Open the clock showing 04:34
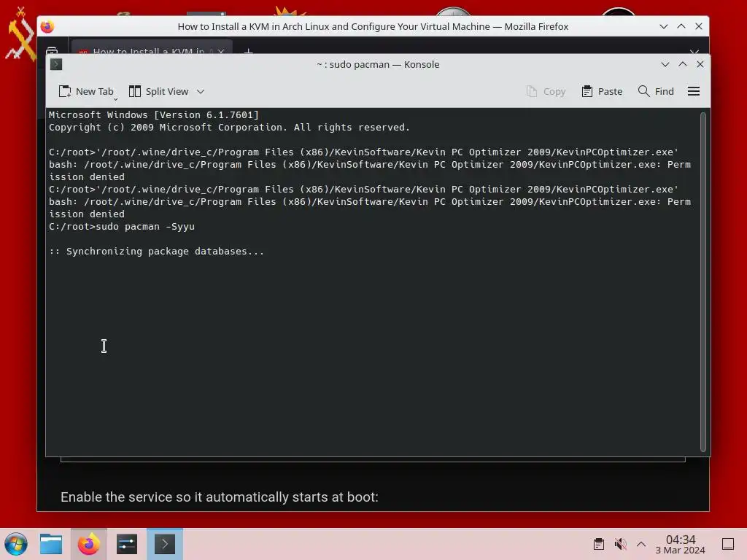Image resolution: width=747 pixels, height=560 pixels. click(x=681, y=544)
